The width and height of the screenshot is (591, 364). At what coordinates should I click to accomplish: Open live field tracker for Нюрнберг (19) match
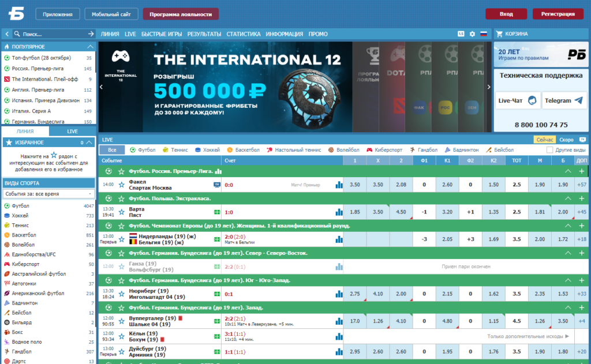point(217,294)
